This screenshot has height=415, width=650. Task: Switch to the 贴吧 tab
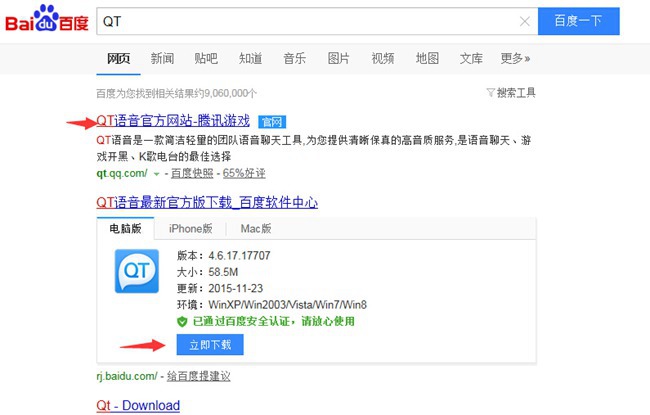[x=206, y=58]
